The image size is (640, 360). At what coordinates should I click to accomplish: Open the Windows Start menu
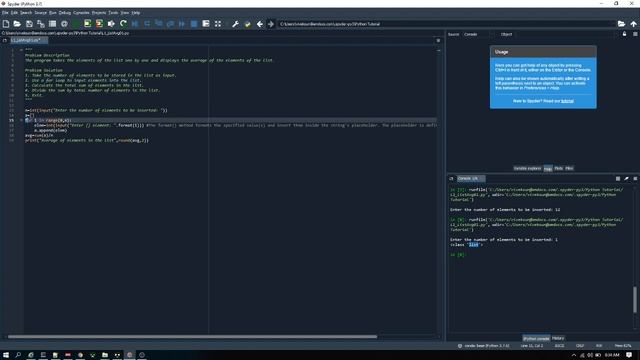(x=6, y=355)
